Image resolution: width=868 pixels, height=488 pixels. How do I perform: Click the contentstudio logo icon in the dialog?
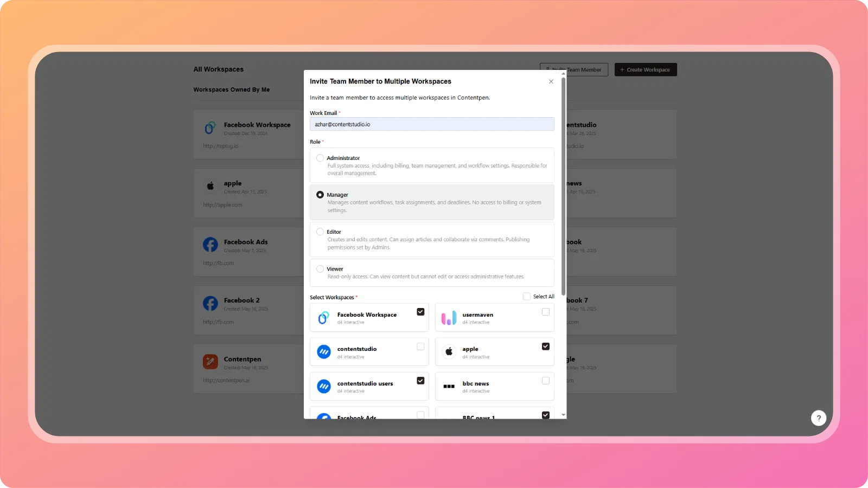pos(324,352)
